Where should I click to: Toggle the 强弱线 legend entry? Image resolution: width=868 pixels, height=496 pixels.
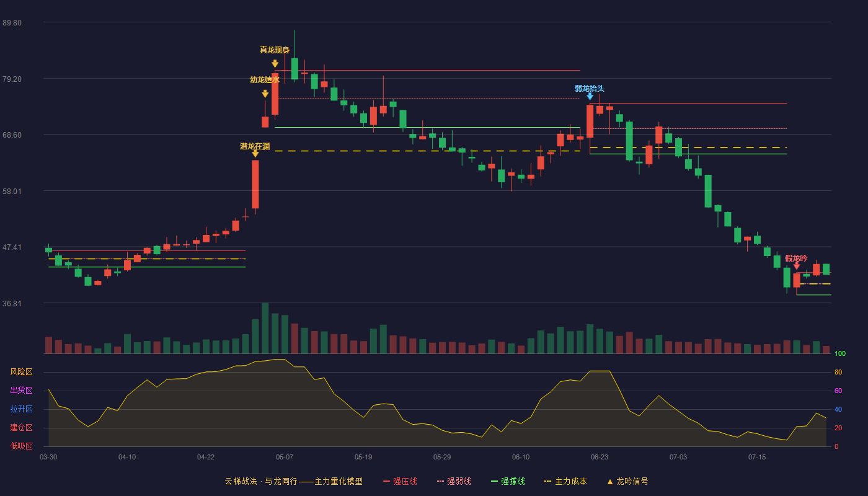[454, 481]
